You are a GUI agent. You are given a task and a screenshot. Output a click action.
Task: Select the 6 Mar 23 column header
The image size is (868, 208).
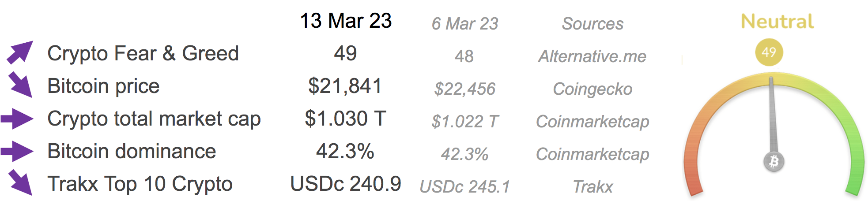(465, 24)
